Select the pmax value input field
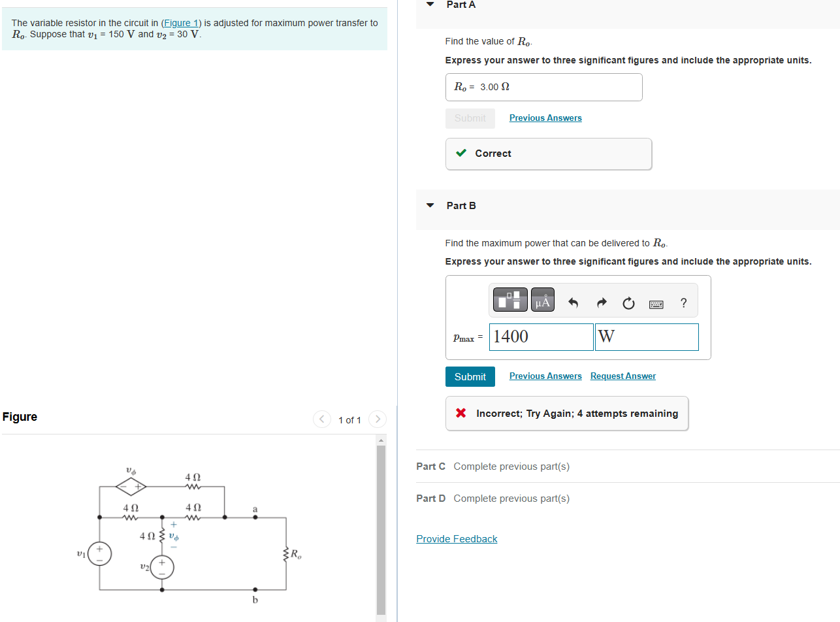This screenshot has height=622, width=840. click(x=541, y=336)
